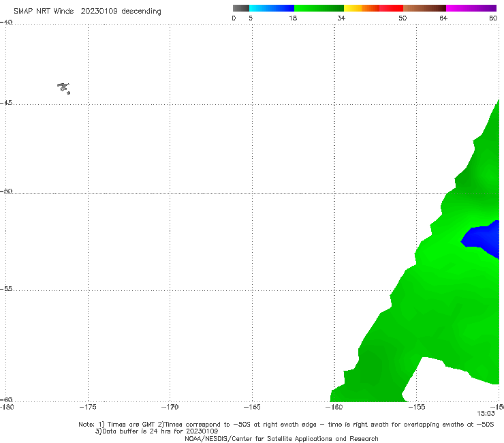Click the latitude label '-45'
The height and width of the screenshot is (443, 504).
point(6,103)
